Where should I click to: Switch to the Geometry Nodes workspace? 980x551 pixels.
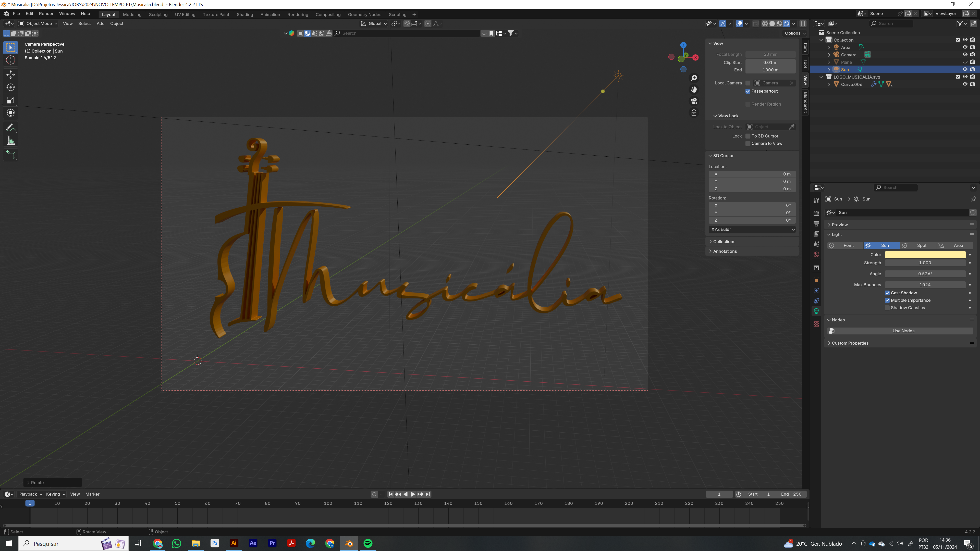tap(364, 15)
